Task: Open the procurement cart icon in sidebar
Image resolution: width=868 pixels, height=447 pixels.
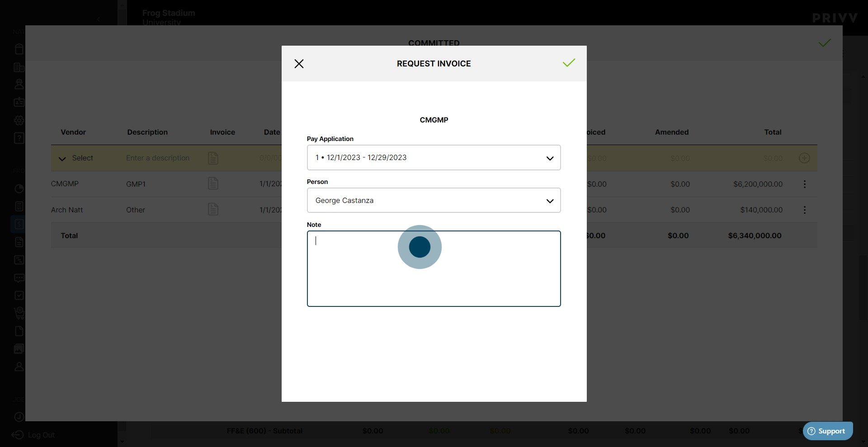Action: [x=19, y=313]
